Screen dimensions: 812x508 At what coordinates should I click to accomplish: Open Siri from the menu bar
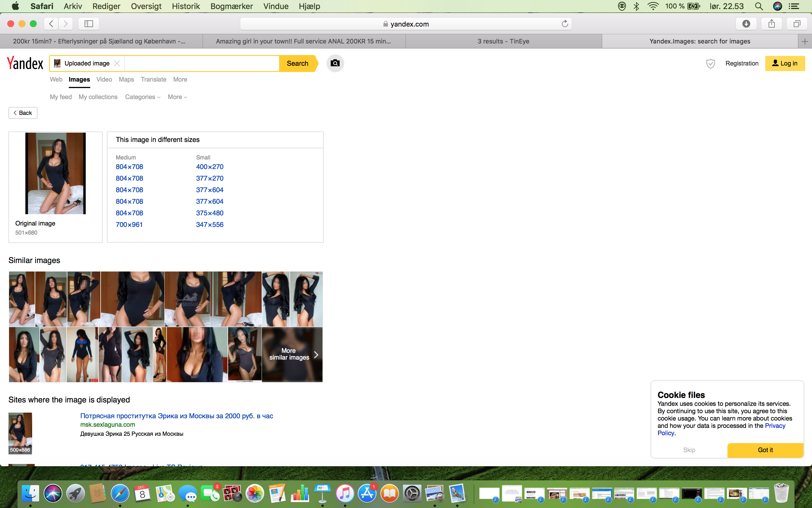(x=777, y=6)
